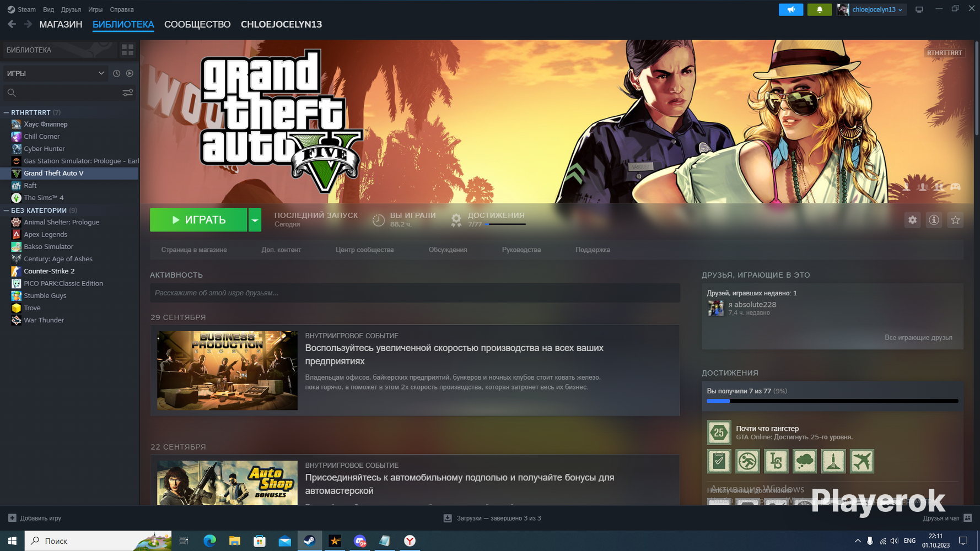
Task: Open the Справка menu
Action: coord(122,9)
